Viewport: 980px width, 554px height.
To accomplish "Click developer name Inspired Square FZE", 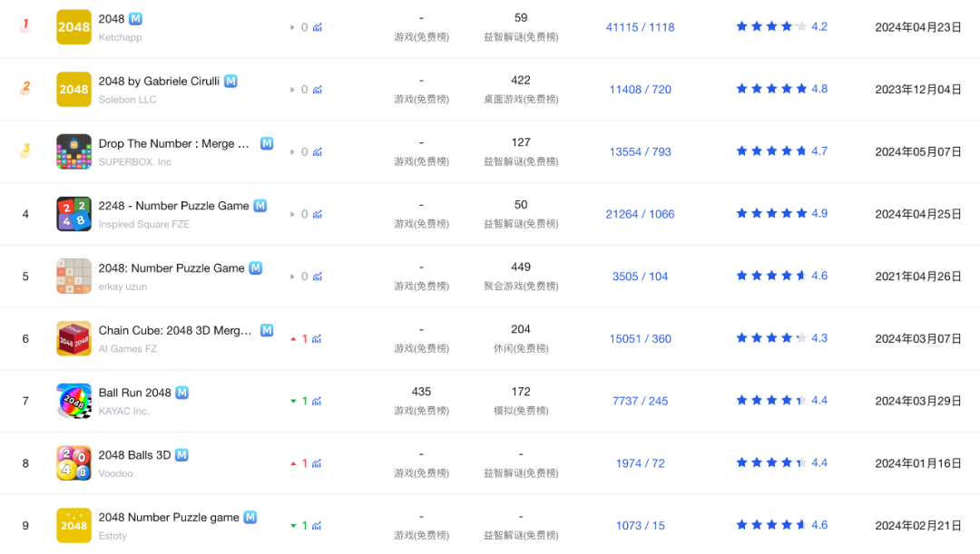I will [143, 224].
